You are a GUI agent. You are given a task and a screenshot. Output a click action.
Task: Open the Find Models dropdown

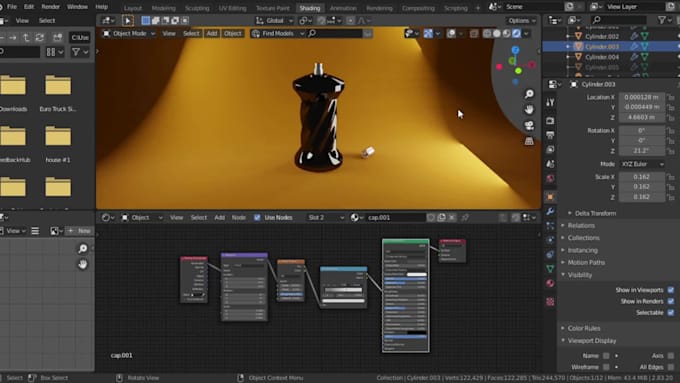278,33
